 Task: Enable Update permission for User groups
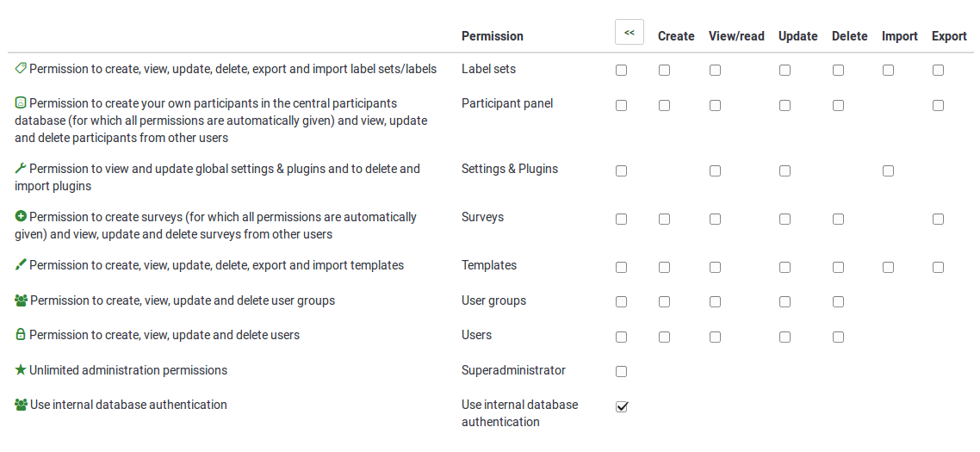point(785,302)
